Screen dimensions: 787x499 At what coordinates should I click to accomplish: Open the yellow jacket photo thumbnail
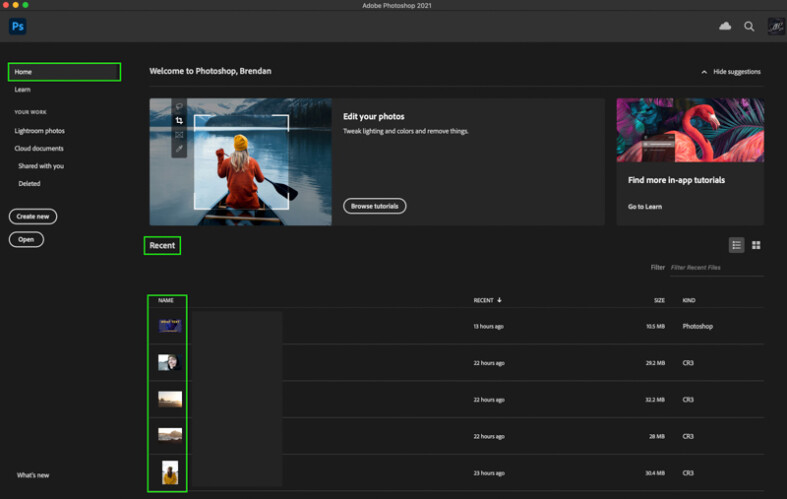[169, 472]
